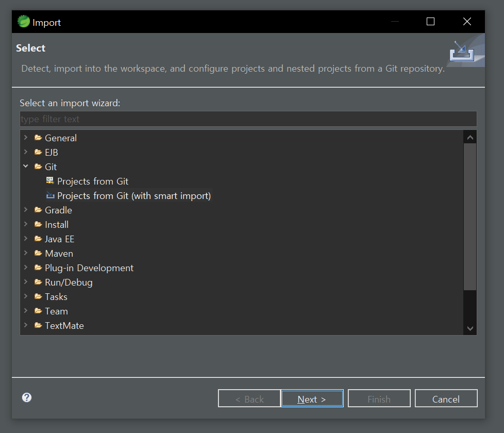
Task: Click the Git folder icon
Action: [38, 166]
